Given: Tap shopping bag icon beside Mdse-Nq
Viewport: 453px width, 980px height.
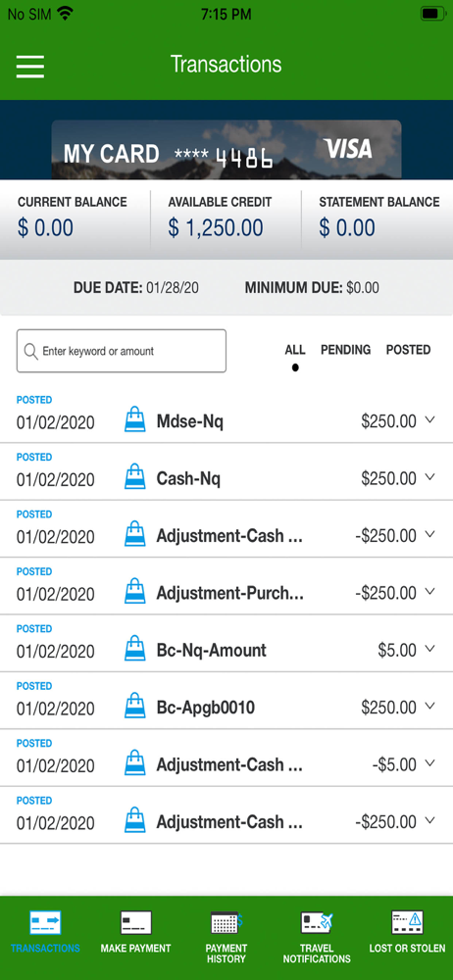Looking at the screenshot, I should point(135,419).
